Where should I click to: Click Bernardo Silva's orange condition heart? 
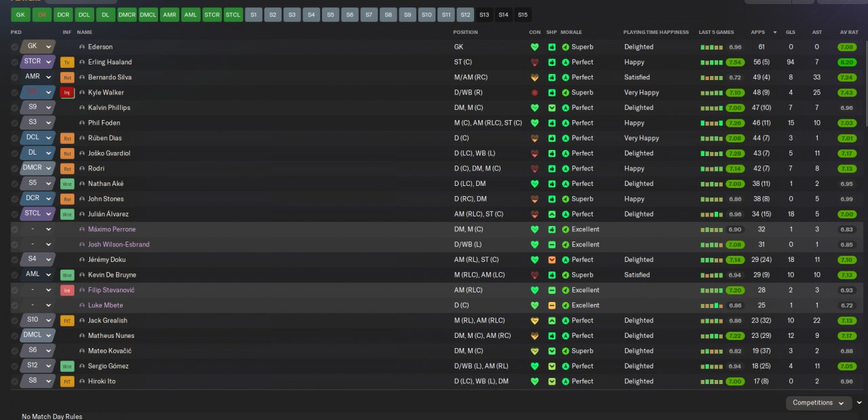coord(534,77)
